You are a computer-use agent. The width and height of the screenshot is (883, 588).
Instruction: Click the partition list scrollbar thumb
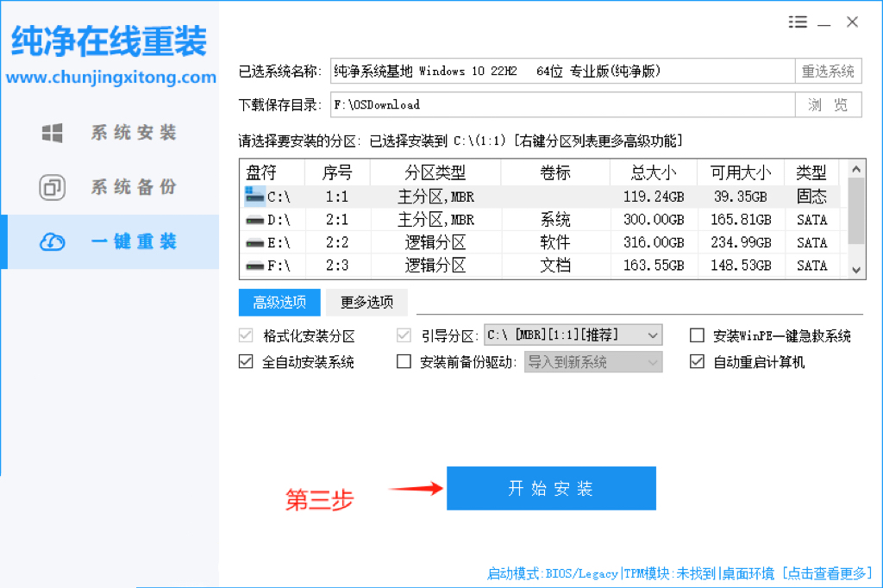click(x=856, y=210)
